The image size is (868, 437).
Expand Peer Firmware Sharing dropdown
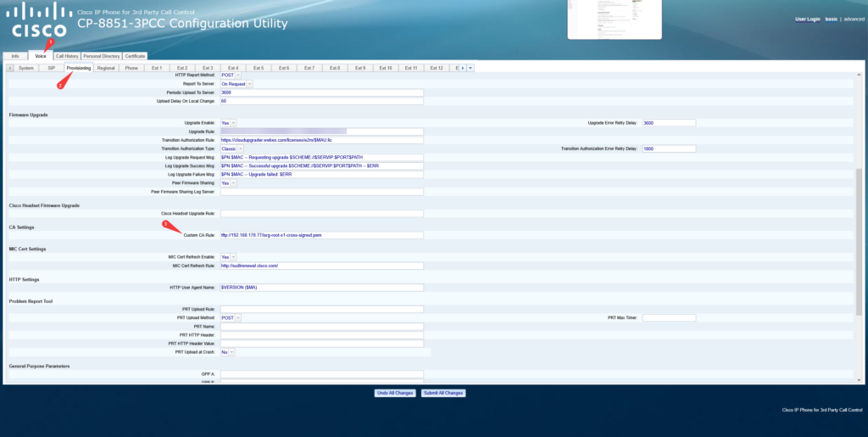[x=229, y=182]
